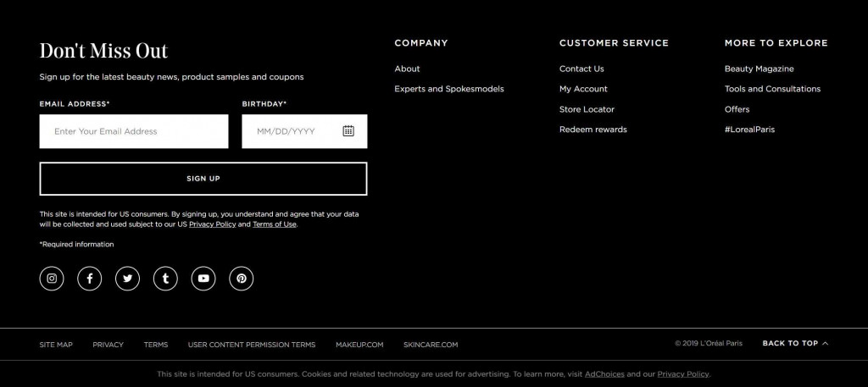The height and width of the screenshot is (387, 868).
Task: Open the Twitter social icon
Action: [127, 279]
